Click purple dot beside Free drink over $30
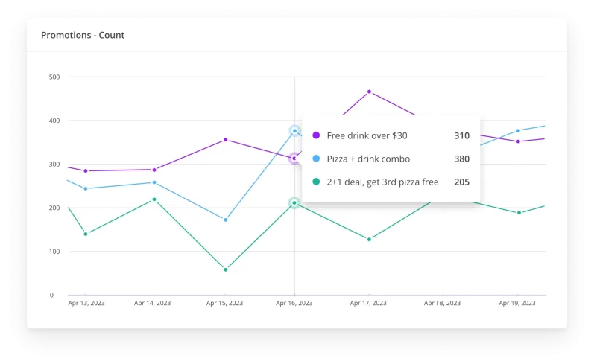 click(x=316, y=135)
